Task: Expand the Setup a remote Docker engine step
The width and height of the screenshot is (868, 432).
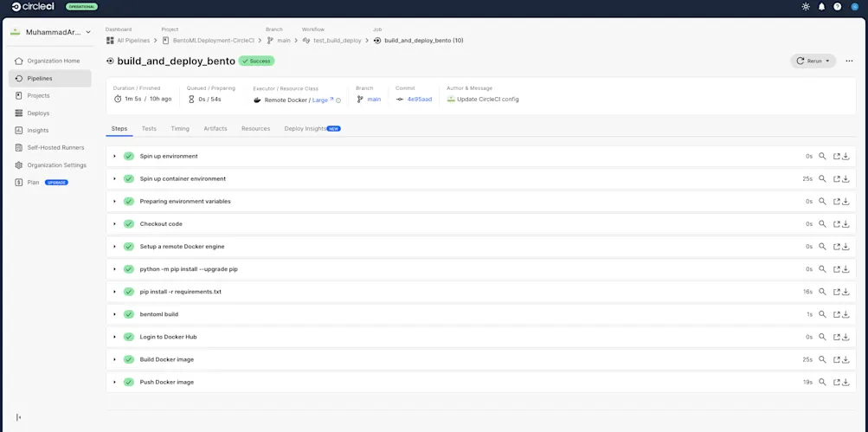Action: 114,247
